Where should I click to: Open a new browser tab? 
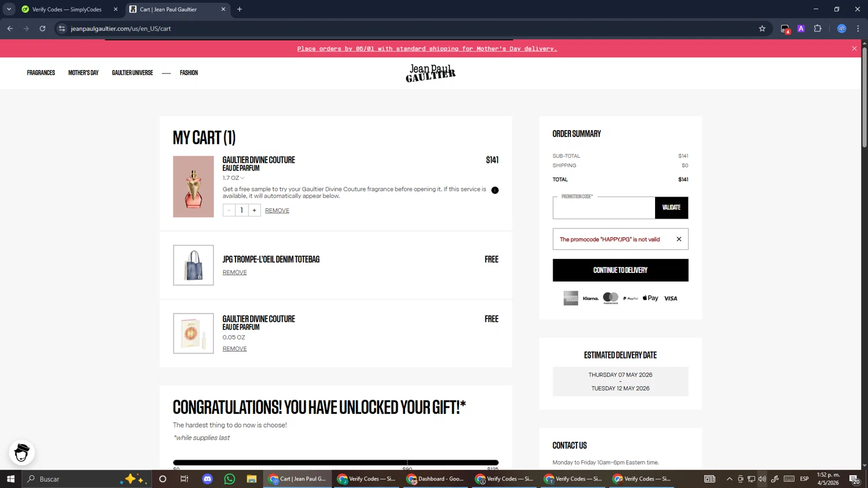240,9
